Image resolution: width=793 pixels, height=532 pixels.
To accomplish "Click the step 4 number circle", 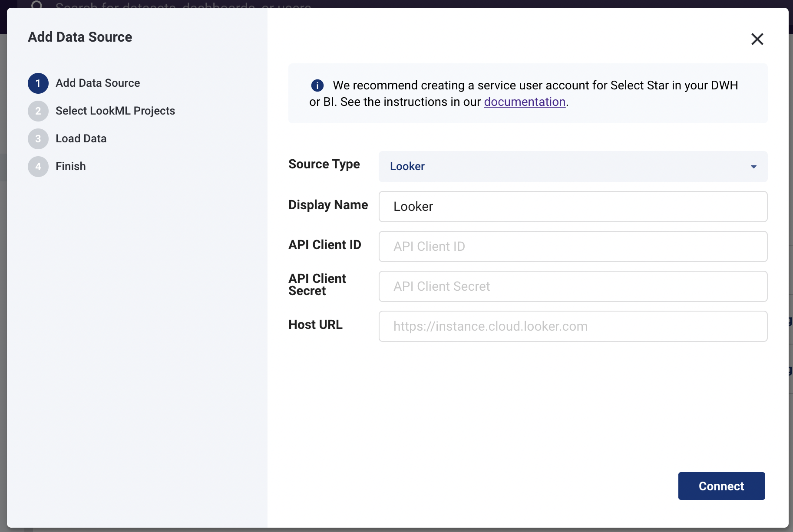I will click(38, 167).
